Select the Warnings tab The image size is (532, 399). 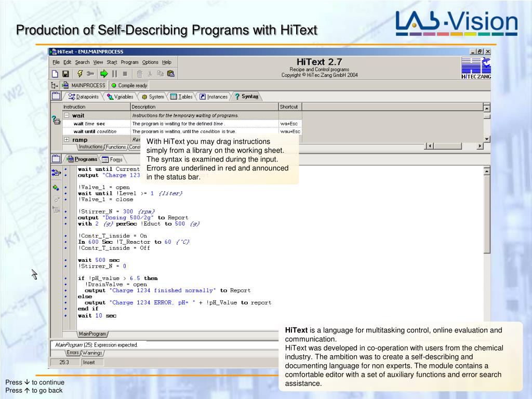[x=92, y=353]
